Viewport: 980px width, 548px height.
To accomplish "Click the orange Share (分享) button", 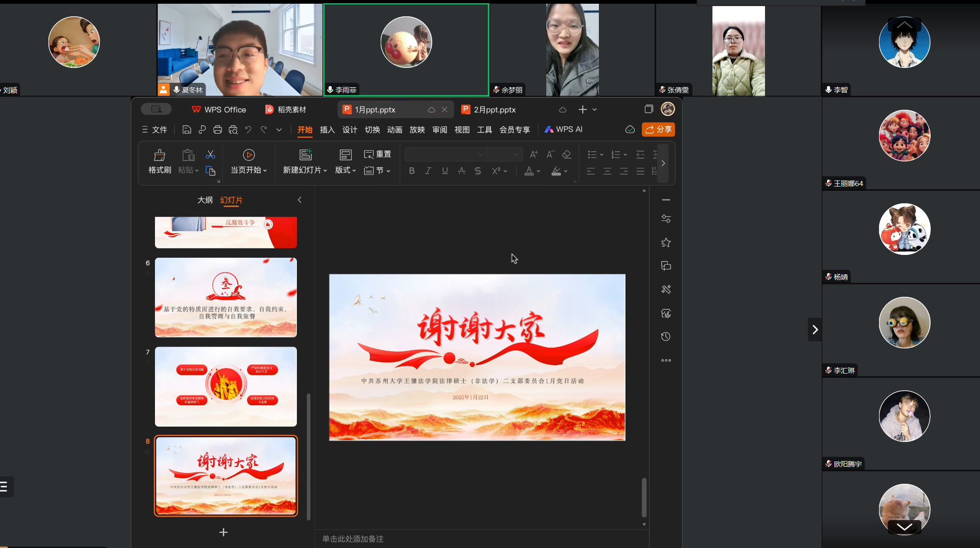I will click(658, 129).
